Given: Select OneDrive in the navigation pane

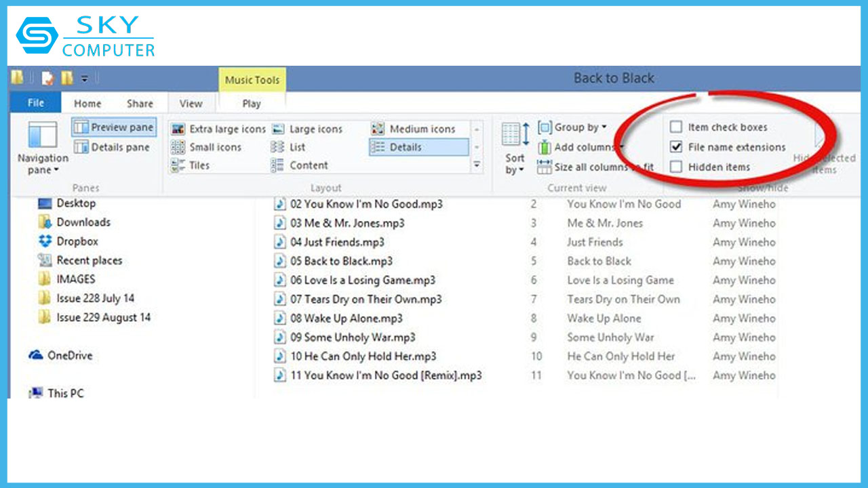Looking at the screenshot, I should pyautogui.click(x=69, y=355).
